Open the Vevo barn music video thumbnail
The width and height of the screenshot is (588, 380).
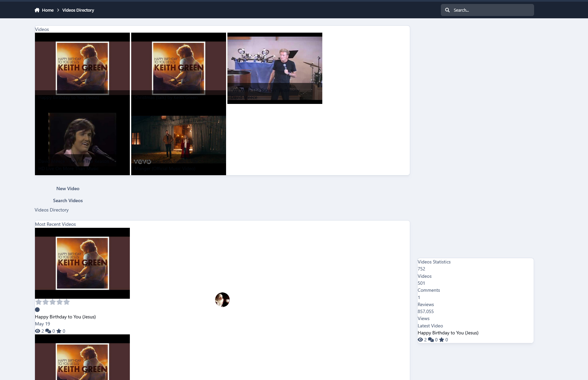[178, 140]
